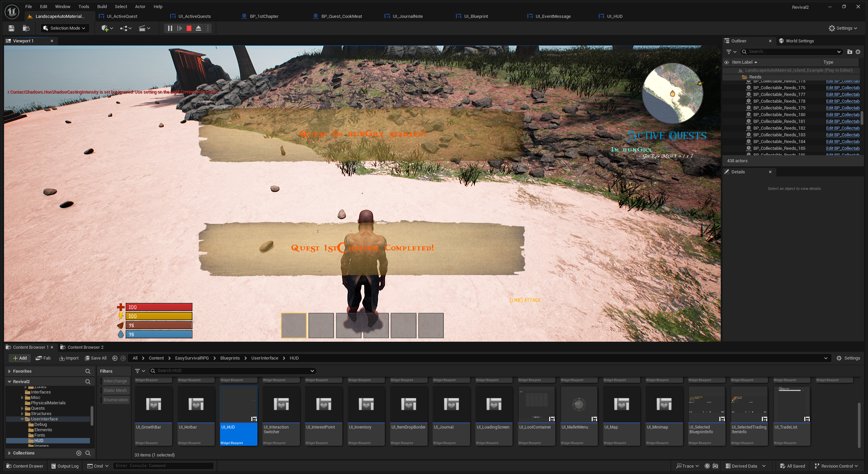This screenshot has height=474, width=868.
Task: Toggle the Interchange filter
Action: (x=115, y=381)
